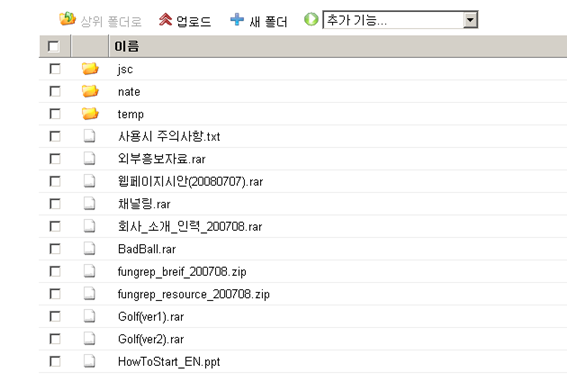This screenshot has width=580, height=376.
Task: Click the blue plus new folder icon
Action: [237, 19]
